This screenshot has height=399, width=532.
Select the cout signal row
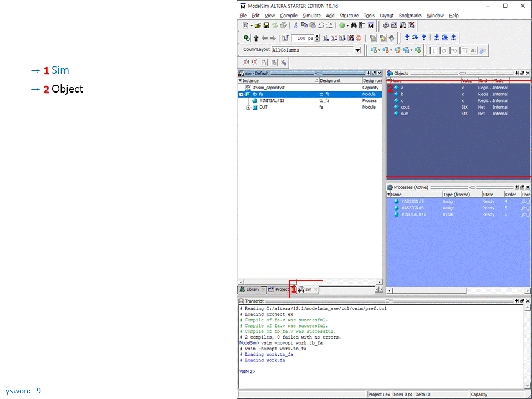458,107
